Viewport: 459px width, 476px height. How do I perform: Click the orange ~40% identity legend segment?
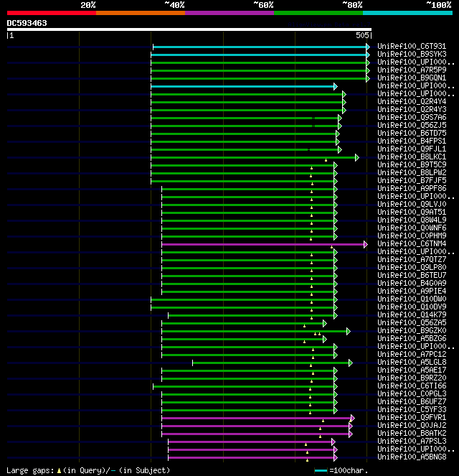pos(141,13)
